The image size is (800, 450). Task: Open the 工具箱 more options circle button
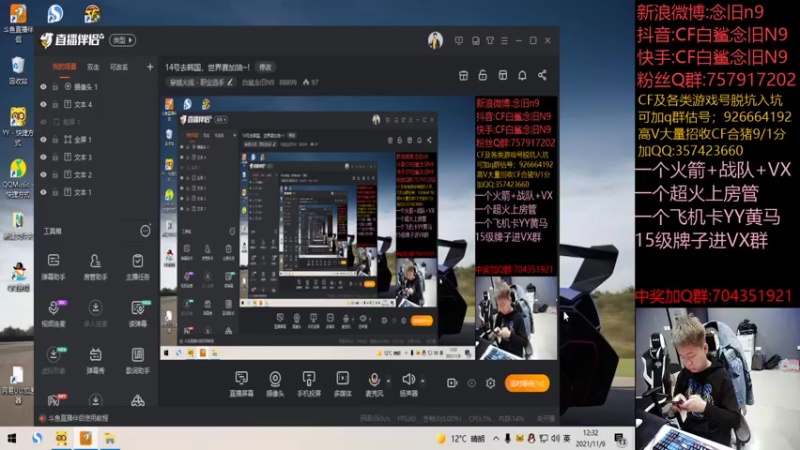tap(145, 231)
